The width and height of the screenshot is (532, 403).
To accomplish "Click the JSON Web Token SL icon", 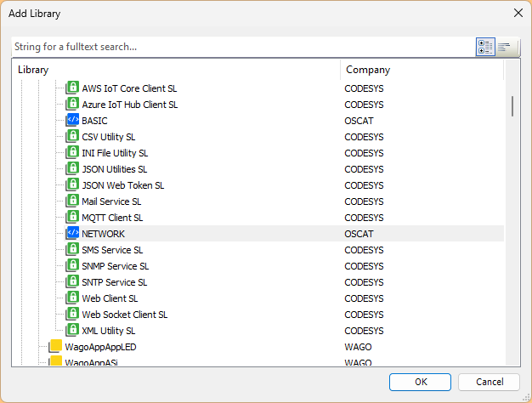I will [72, 184].
